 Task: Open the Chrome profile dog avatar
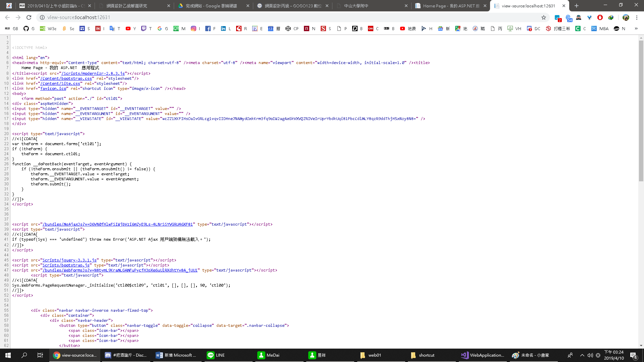pyautogui.click(x=626, y=17)
